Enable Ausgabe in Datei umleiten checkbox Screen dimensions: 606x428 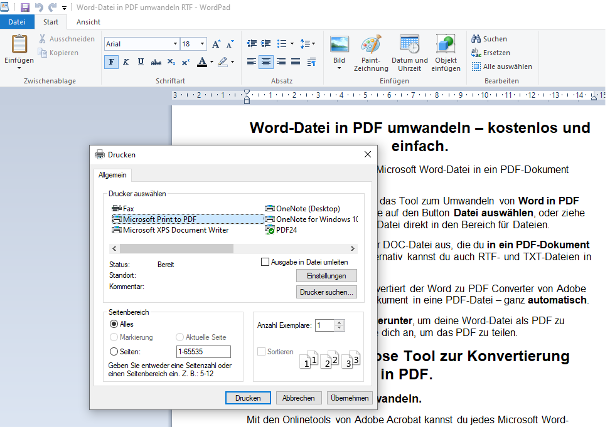point(263,261)
